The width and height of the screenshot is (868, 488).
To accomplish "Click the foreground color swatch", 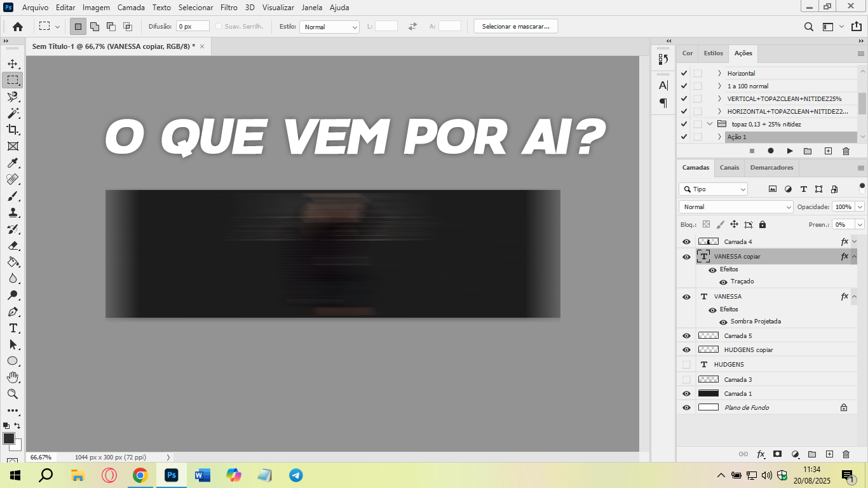I will click(9, 438).
